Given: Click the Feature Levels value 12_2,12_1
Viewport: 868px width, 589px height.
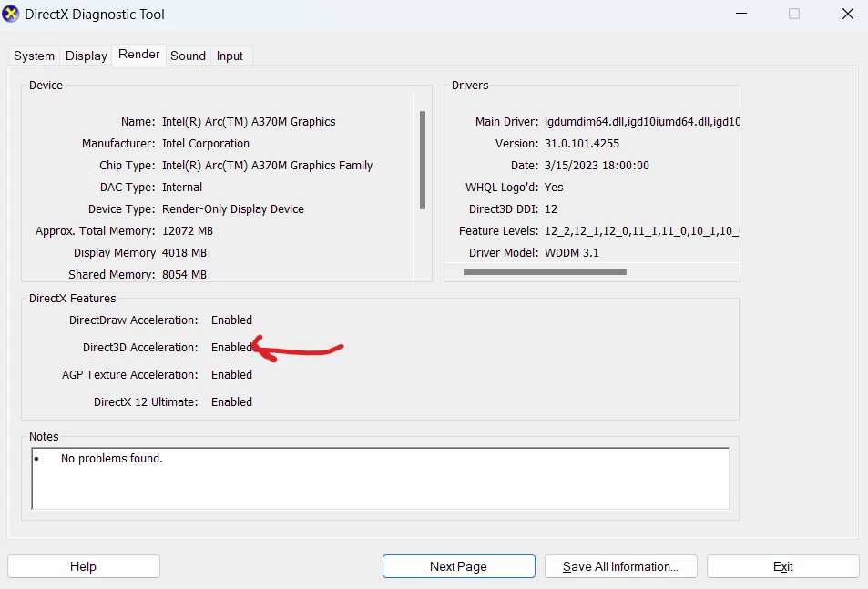Looking at the screenshot, I should (642, 231).
